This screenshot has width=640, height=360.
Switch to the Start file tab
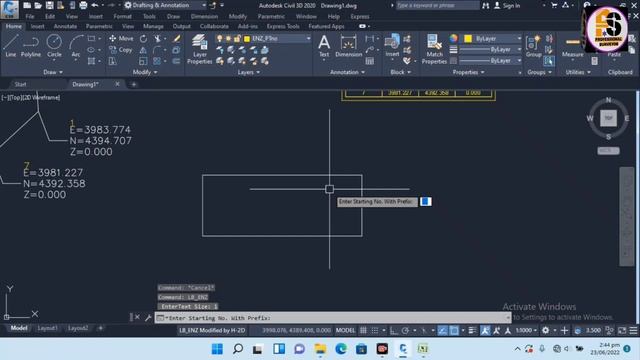click(x=20, y=84)
